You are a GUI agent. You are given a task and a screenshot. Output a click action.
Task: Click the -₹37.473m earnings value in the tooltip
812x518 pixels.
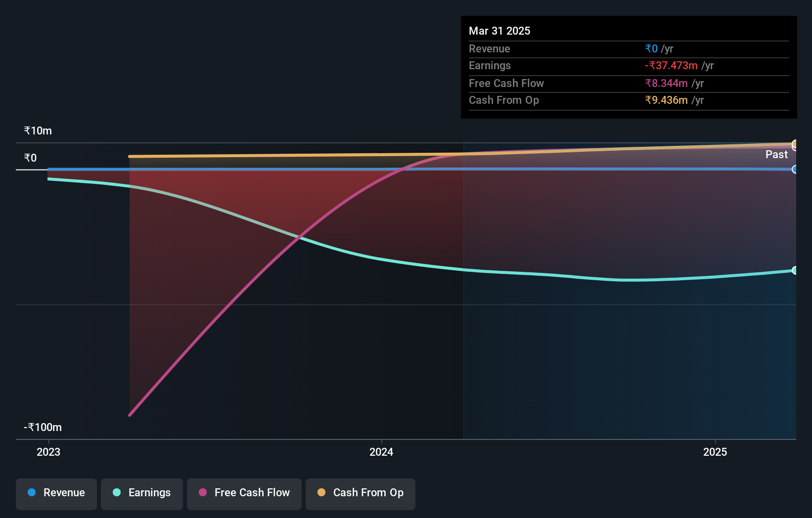[x=671, y=66]
